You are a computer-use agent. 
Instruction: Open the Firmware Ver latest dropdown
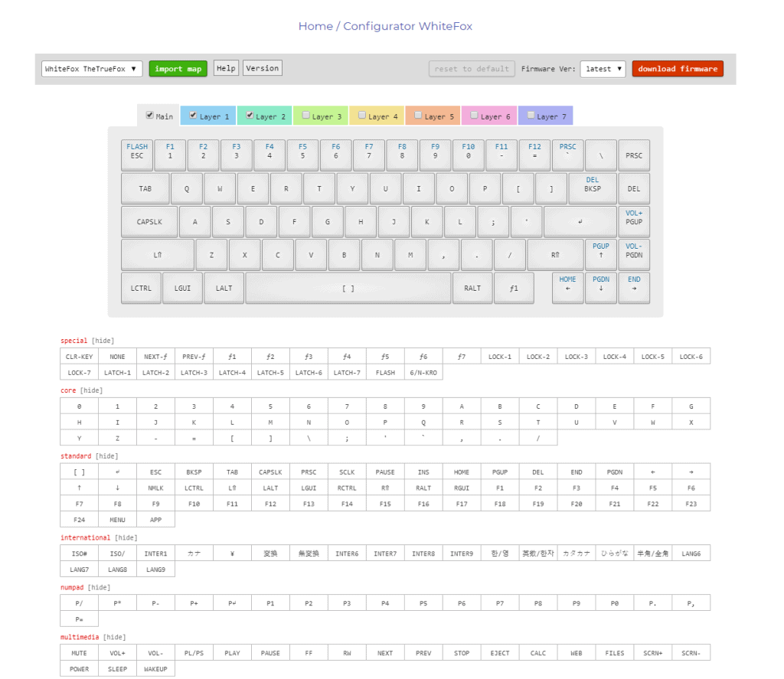603,69
